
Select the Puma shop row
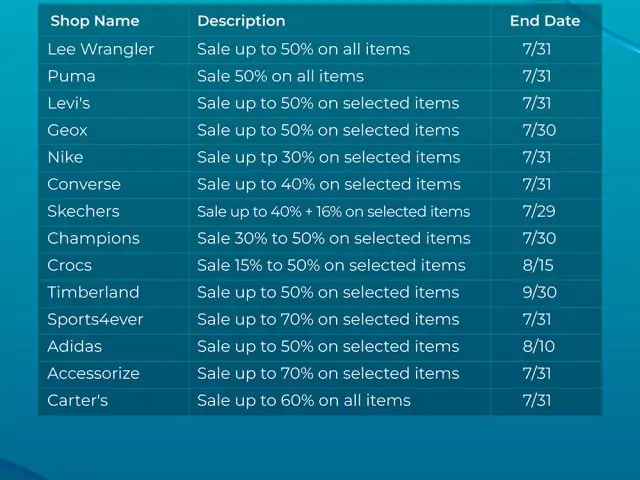(320, 76)
